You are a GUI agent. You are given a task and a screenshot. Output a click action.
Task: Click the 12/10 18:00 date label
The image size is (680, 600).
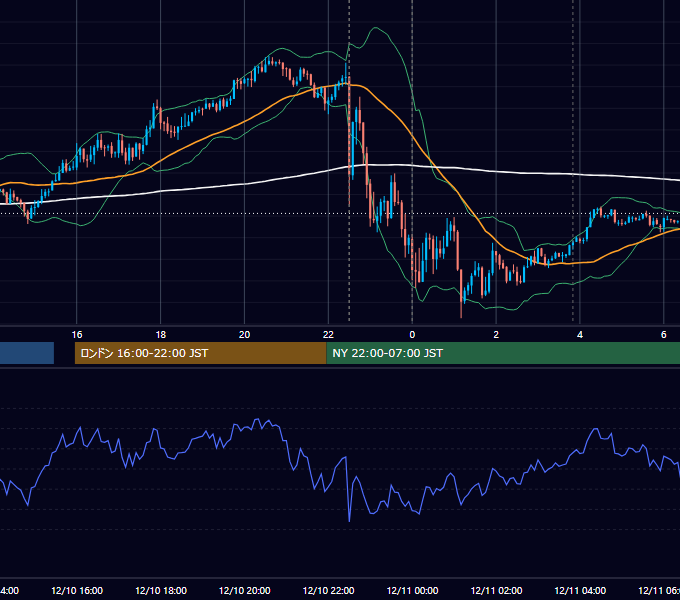(x=161, y=590)
